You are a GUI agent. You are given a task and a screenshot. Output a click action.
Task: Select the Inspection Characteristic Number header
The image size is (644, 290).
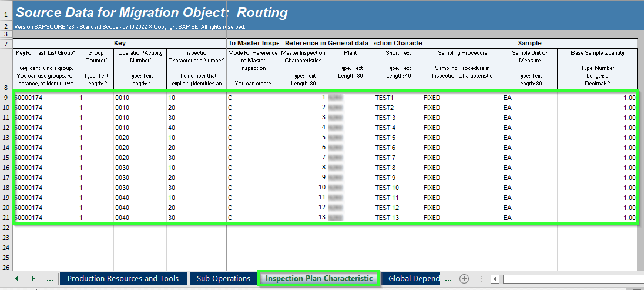[x=196, y=69]
